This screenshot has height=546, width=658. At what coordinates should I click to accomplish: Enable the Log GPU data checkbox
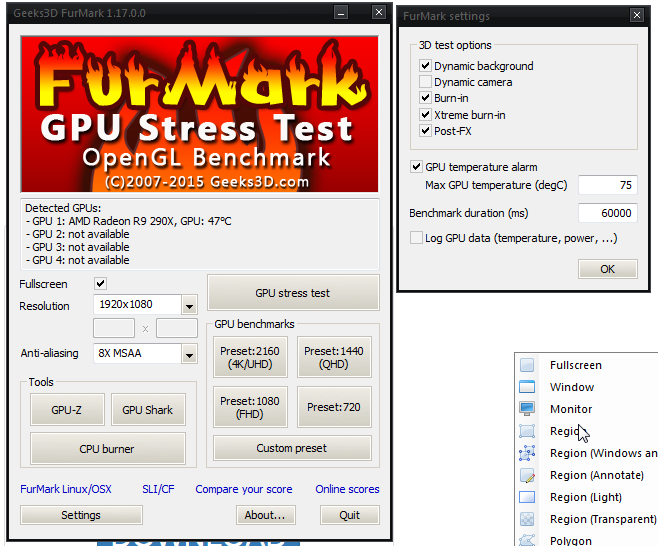(416, 238)
